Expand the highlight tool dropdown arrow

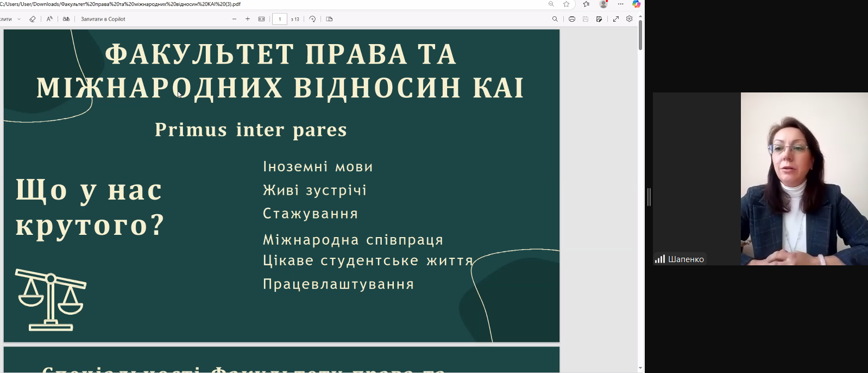pyautogui.click(x=19, y=19)
